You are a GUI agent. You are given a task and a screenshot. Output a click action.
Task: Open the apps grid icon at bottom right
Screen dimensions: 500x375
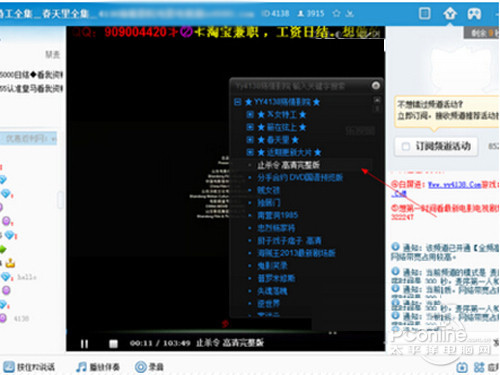tap(479, 367)
